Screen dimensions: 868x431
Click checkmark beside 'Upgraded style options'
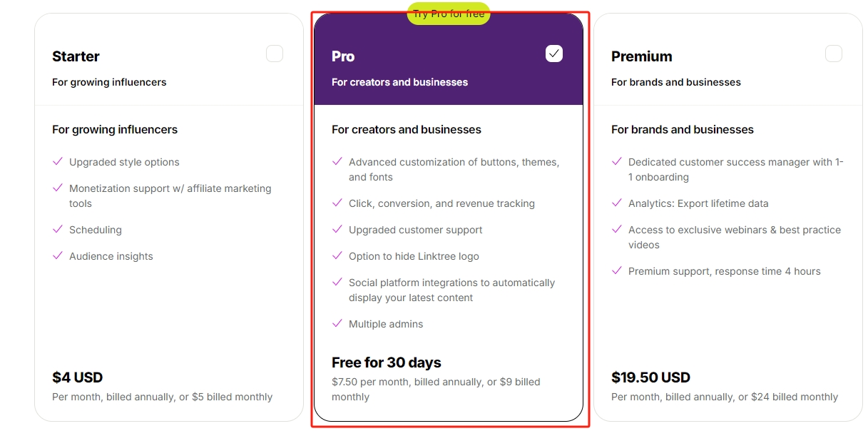(58, 162)
